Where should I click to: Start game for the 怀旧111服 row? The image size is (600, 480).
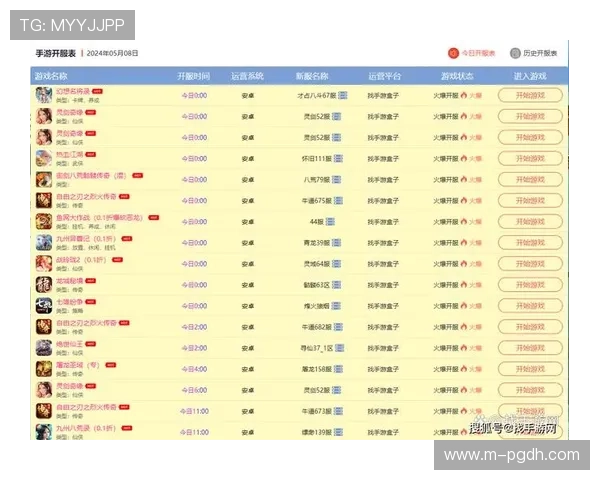point(530,158)
